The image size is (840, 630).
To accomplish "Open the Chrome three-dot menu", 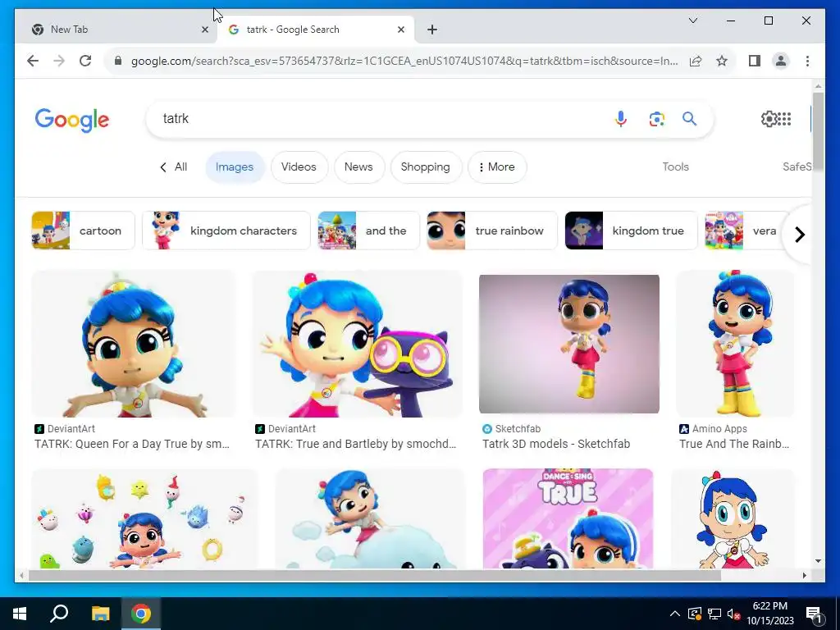I will (x=807, y=61).
